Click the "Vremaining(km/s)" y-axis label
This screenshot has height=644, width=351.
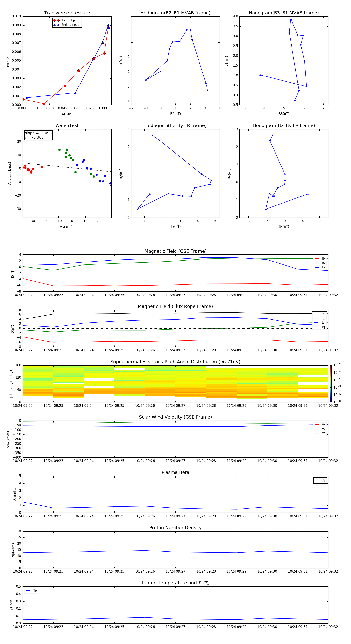(x=10, y=173)
